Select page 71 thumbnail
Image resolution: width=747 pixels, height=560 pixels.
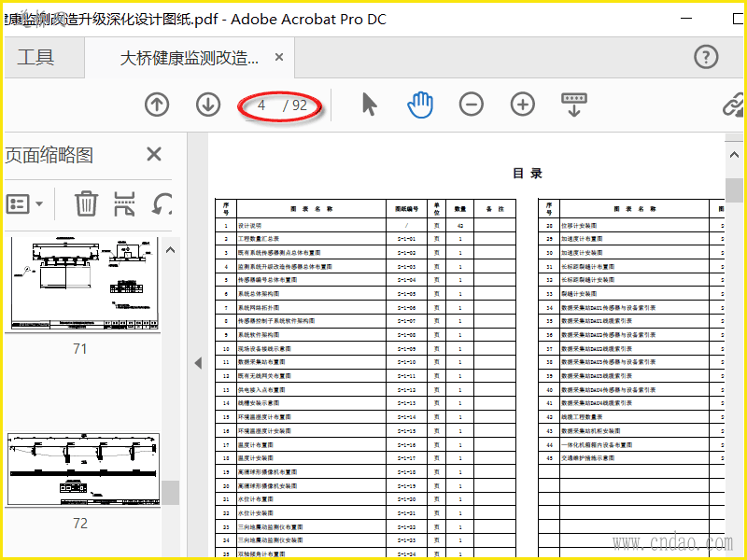(x=84, y=284)
